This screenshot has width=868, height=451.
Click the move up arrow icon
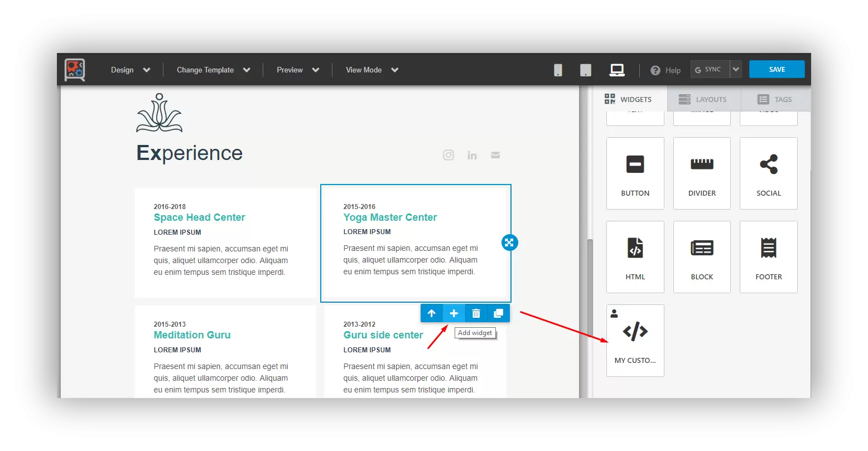pyautogui.click(x=432, y=313)
